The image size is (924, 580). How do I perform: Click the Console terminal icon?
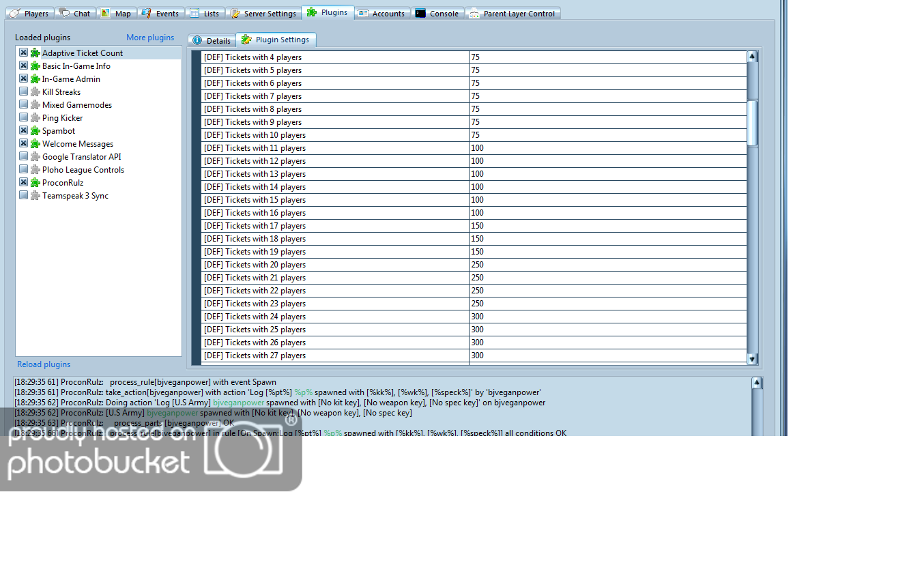(420, 14)
